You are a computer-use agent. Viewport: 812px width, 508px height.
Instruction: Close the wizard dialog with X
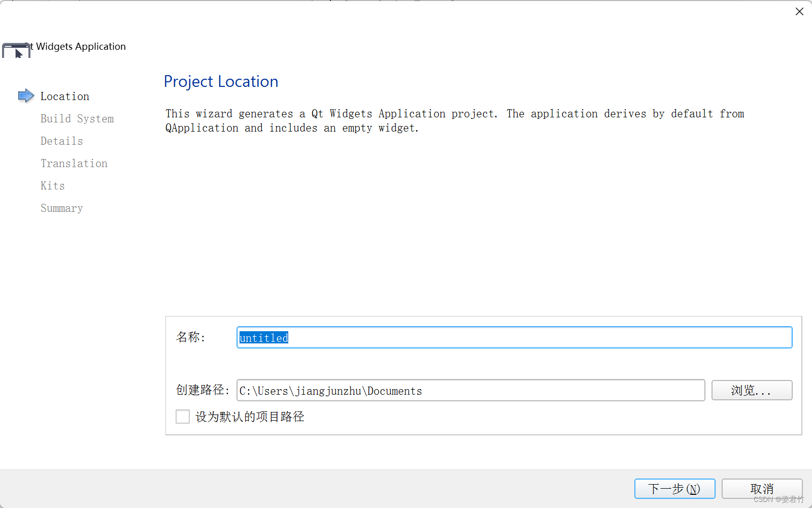click(799, 11)
